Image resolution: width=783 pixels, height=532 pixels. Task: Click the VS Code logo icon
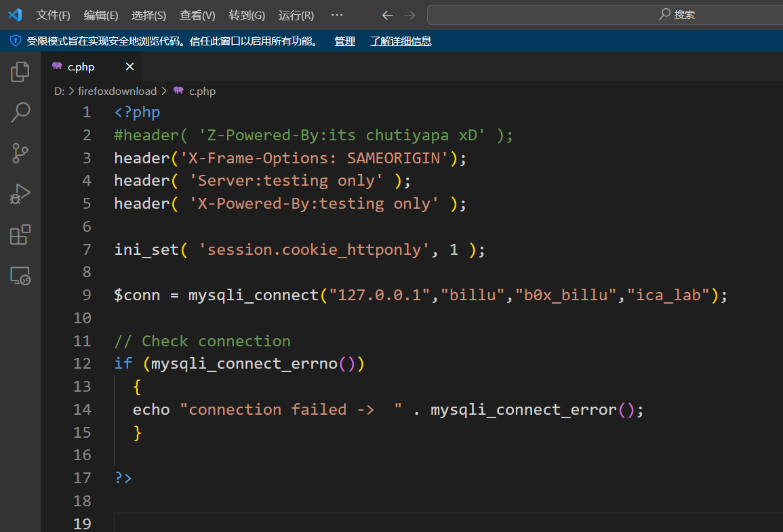click(15, 15)
